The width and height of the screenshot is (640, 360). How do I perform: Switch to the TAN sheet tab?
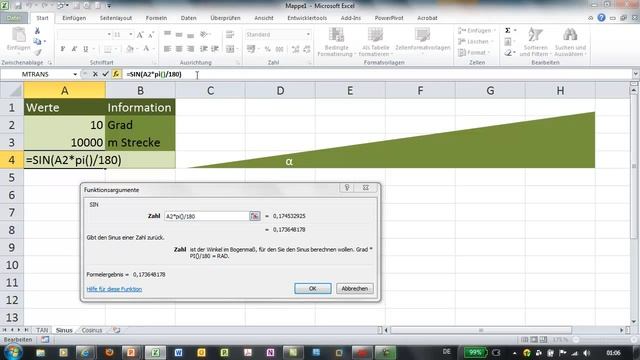tap(42, 330)
